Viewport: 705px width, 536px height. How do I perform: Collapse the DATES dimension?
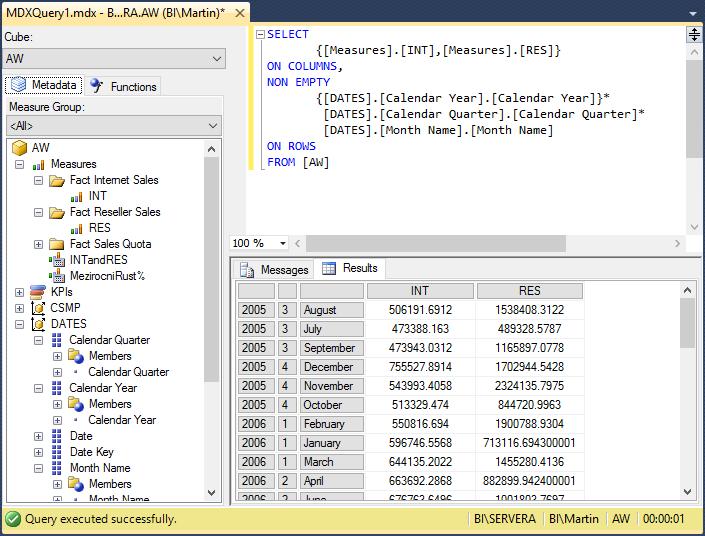point(19,324)
